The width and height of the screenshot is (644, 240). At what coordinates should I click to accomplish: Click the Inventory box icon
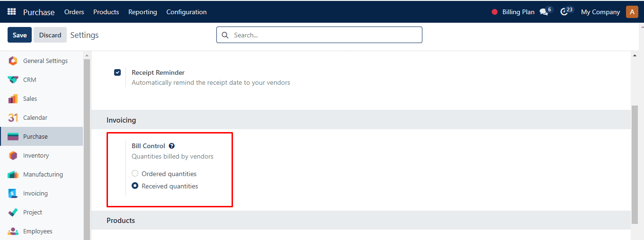click(13, 155)
